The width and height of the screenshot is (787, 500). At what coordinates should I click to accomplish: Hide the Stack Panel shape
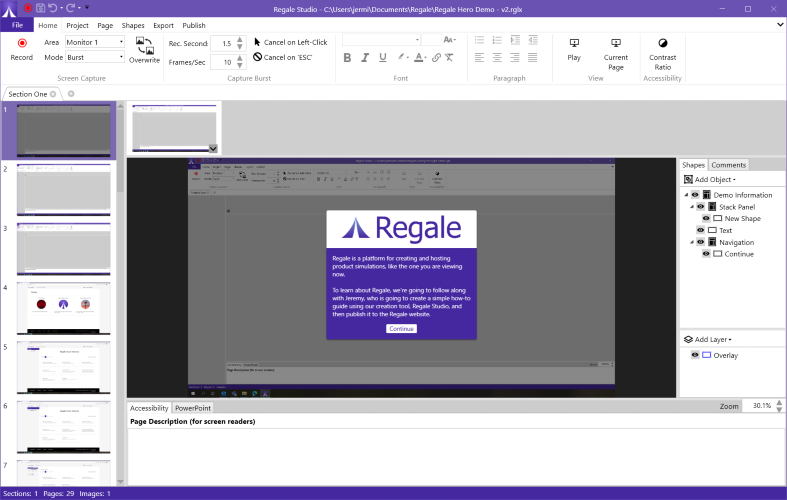coord(701,207)
